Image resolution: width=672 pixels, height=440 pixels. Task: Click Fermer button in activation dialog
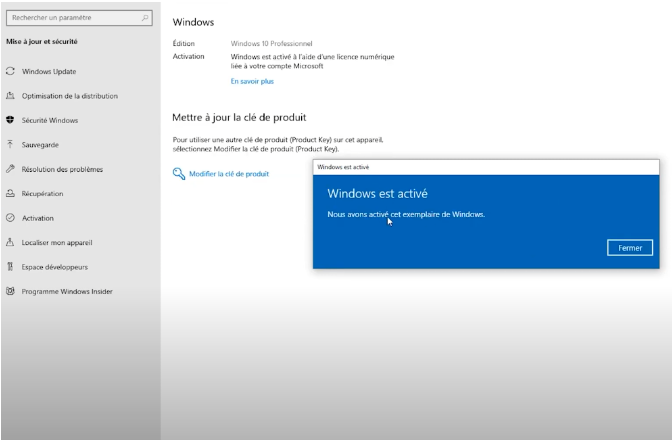tap(630, 248)
